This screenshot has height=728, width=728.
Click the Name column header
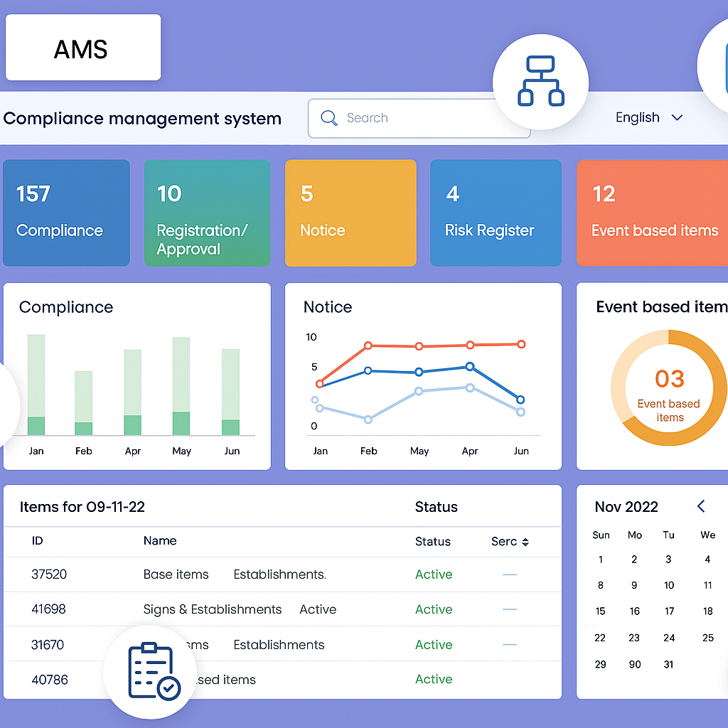click(x=160, y=541)
